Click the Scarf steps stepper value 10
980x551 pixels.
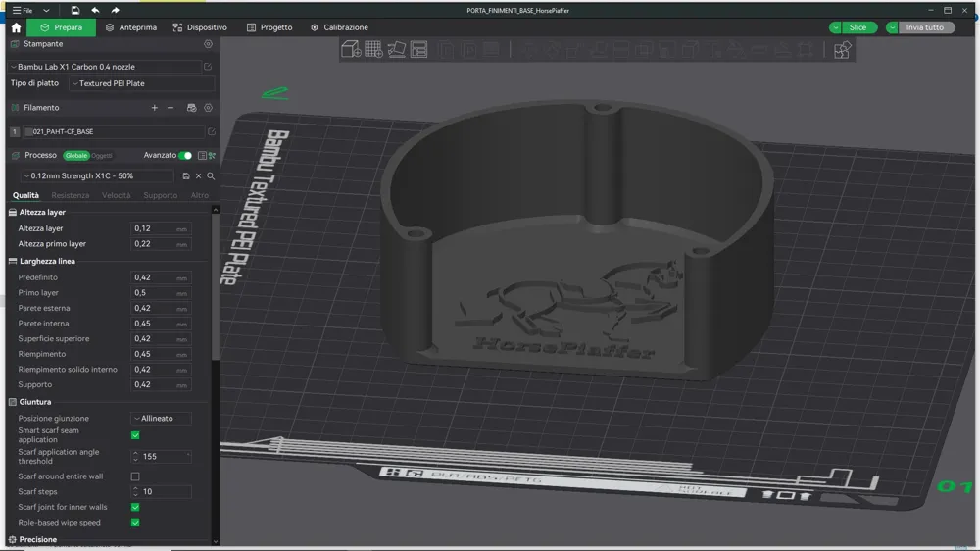click(x=161, y=491)
